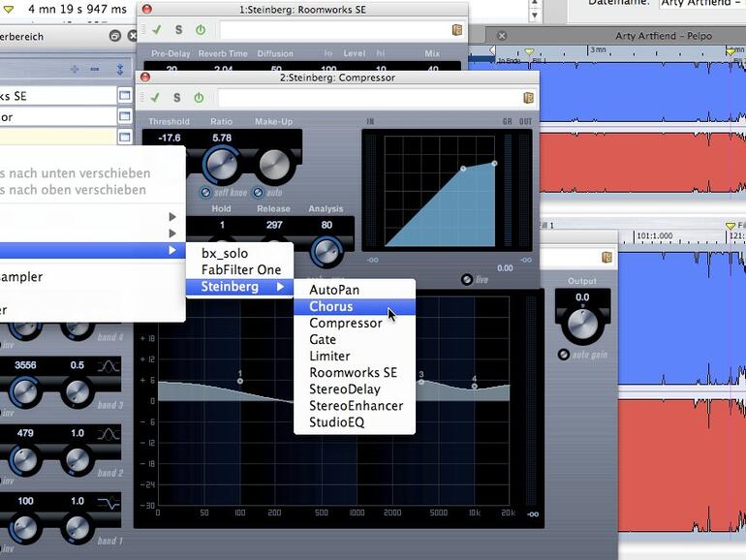Click the minus icon in the effects panel
The height and width of the screenshot is (560, 746).
(x=95, y=70)
